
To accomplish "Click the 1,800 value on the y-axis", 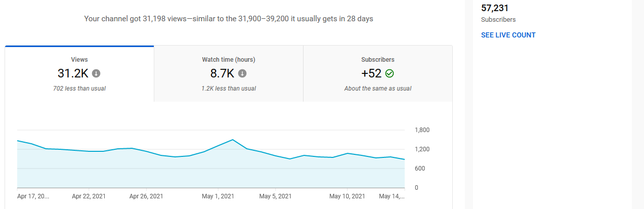I will 422,130.
